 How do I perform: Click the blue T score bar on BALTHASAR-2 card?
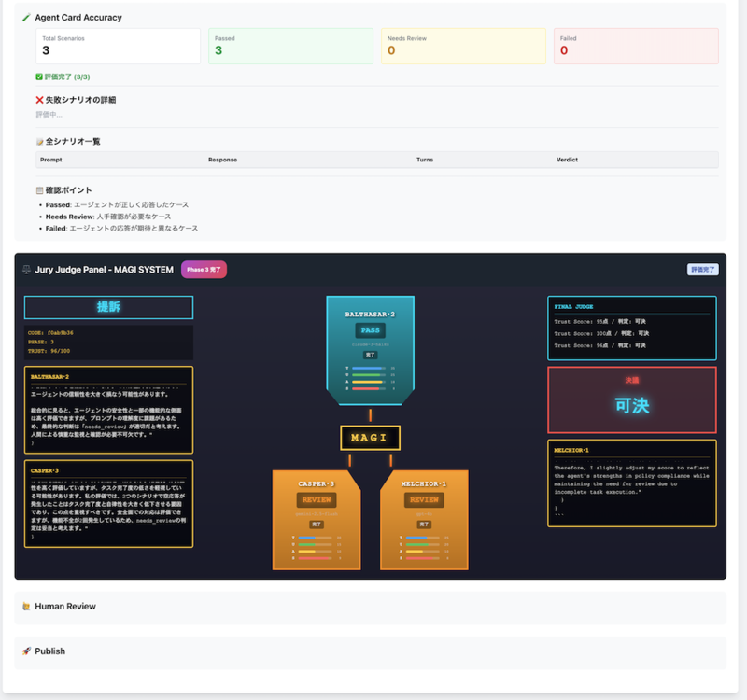(x=369, y=368)
